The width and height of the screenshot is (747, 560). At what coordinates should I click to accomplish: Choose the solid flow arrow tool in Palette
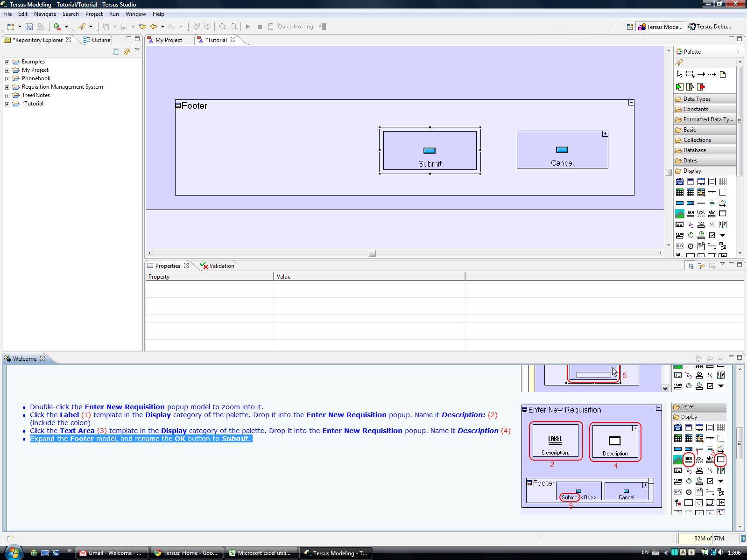tap(701, 74)
